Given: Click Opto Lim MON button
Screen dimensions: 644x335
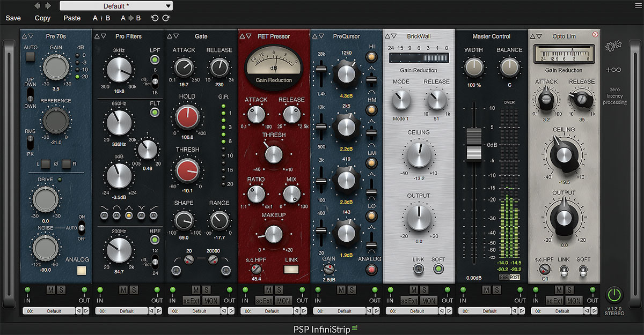Looking at the screenshot, I should (575, 301).
